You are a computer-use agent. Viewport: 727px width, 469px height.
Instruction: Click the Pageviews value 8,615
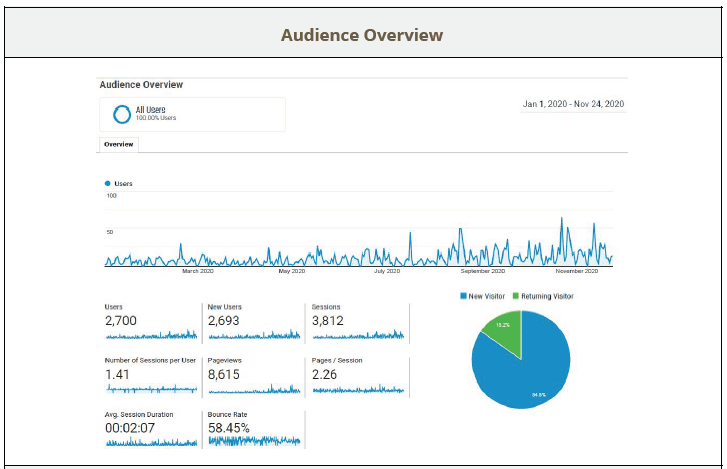(223, 374)
